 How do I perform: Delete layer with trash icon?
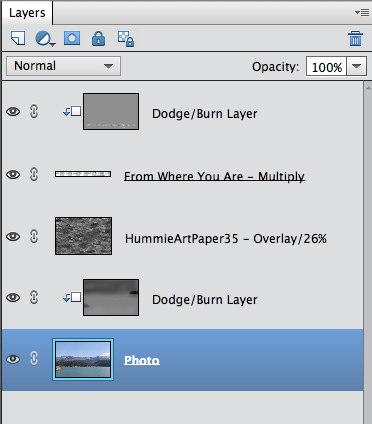click(x=355, y=38)
